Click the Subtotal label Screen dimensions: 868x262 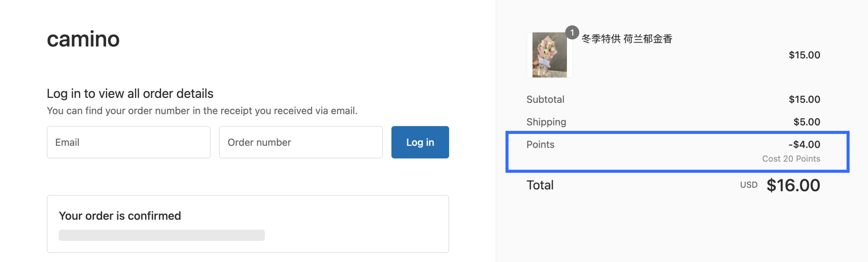click(x=545, y=99)
